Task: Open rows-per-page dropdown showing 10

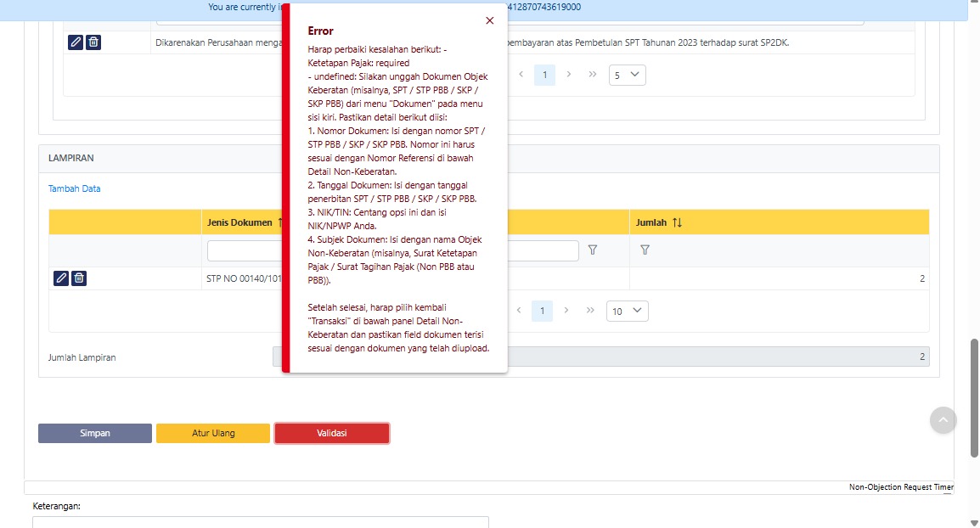Action: pos(627,312)
